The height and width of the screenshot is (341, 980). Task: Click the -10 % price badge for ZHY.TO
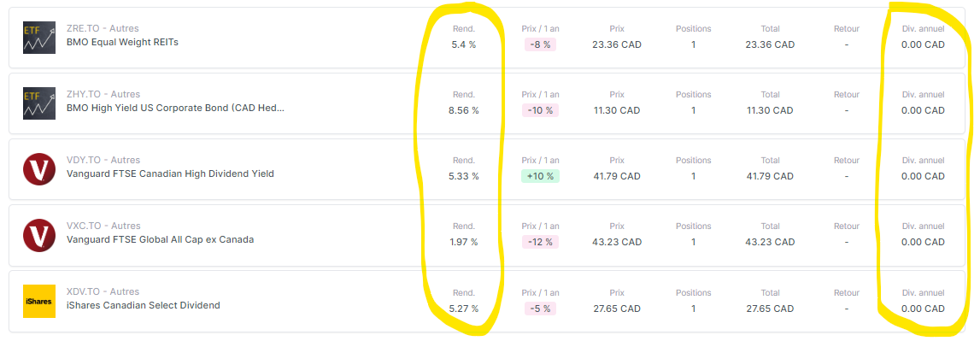(540, 110)
